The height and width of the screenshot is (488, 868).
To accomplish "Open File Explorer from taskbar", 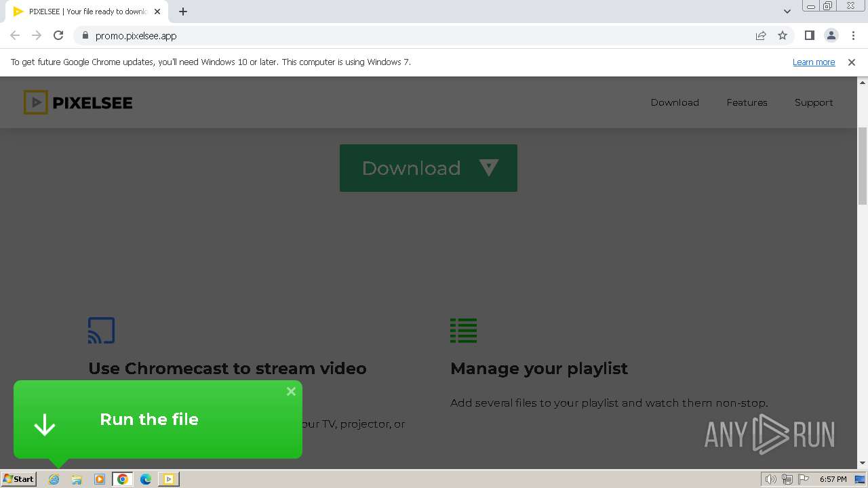I will pyautogui.click(x=77, y=479).
